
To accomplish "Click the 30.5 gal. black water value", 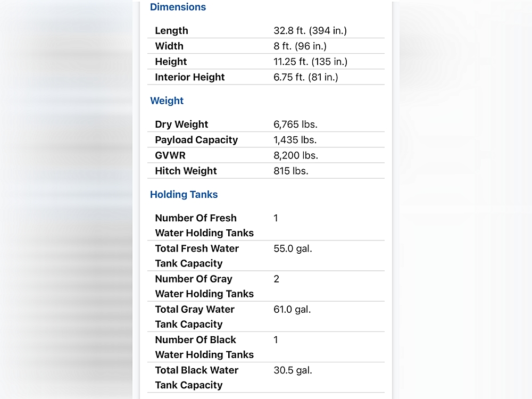I will (x=293, y=370).
